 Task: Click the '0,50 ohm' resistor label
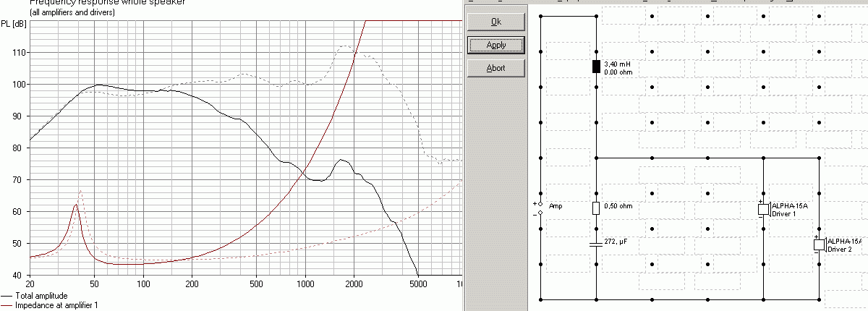[x=618, y=206]
